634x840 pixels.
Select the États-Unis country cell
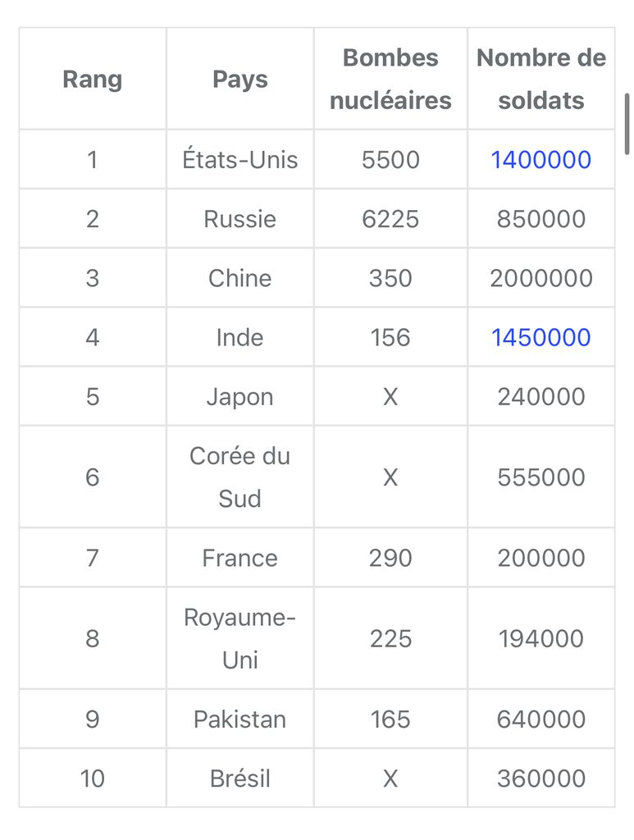[x=239, y=160]
